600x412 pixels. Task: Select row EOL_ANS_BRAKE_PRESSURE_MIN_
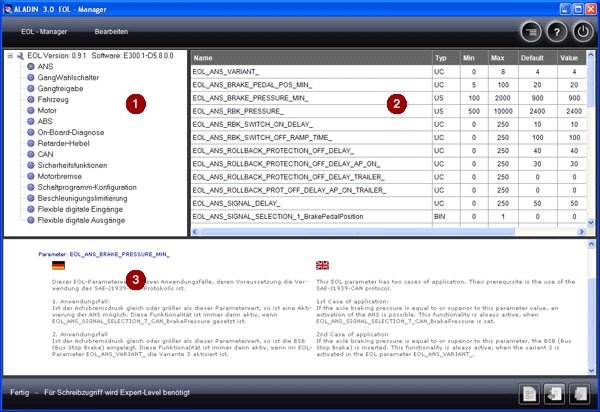click(x=388, y=98)
